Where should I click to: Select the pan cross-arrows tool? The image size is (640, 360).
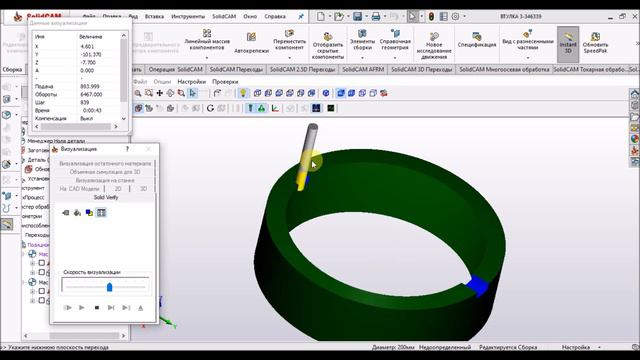[x=160, y=93]
